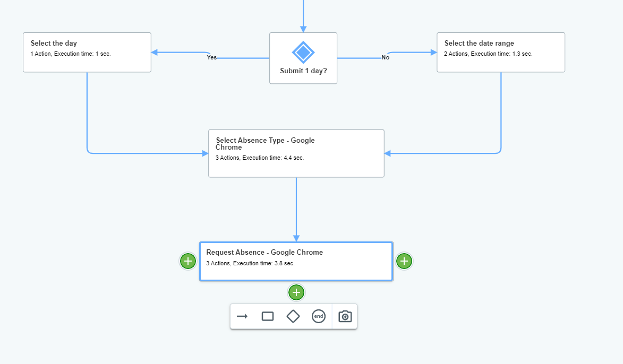Click the 'No' branch label
Screen dimensions: 623x364
386,58
